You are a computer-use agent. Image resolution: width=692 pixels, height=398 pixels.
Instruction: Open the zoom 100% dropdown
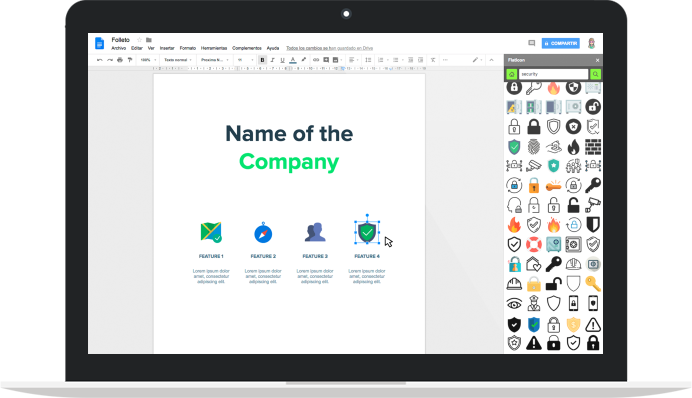click(x=148, y=60)
